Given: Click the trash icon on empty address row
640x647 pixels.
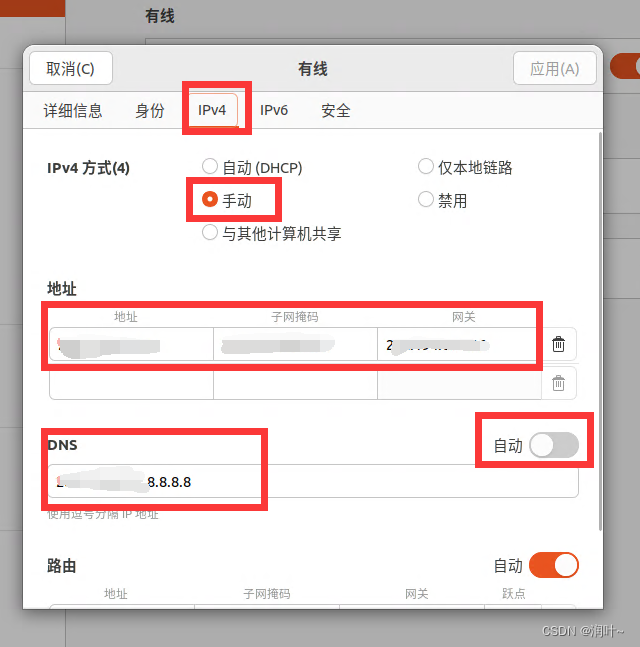Looking at the screenshot, I should 559,382.
